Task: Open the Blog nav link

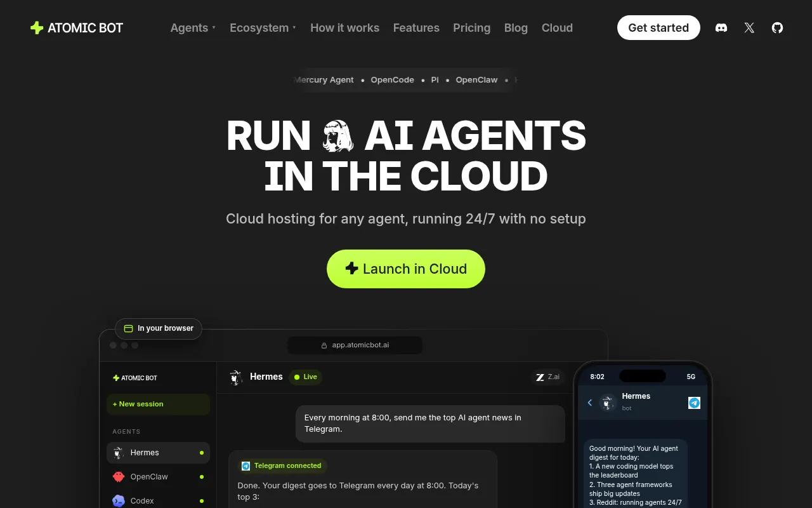Action: (516, 28)
